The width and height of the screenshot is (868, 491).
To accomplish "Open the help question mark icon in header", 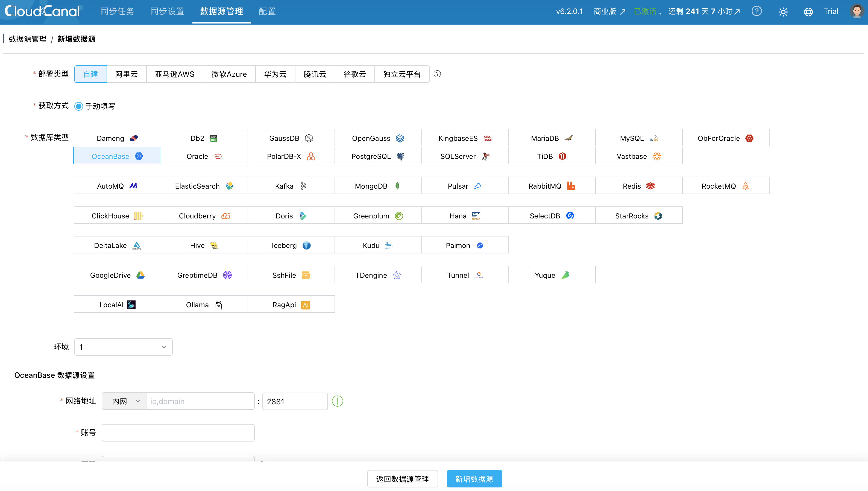I will (756, 11).
